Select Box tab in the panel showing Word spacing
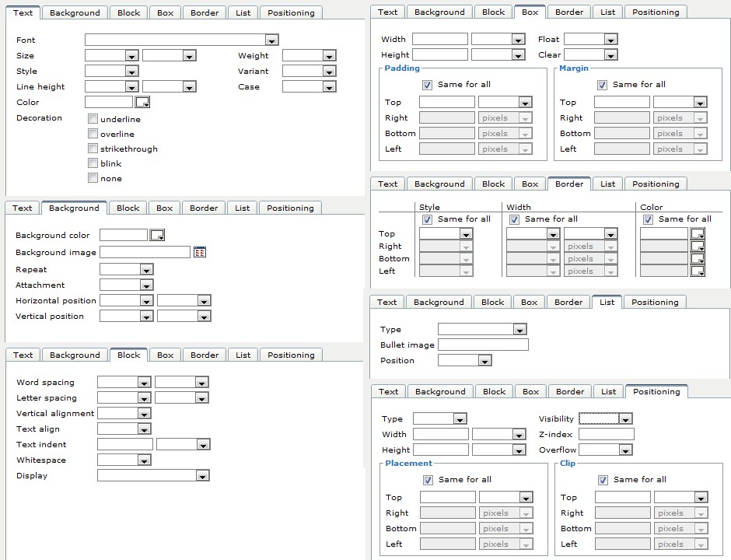Image resolution: width=731 pixels, height=560 pixels. 165,355
